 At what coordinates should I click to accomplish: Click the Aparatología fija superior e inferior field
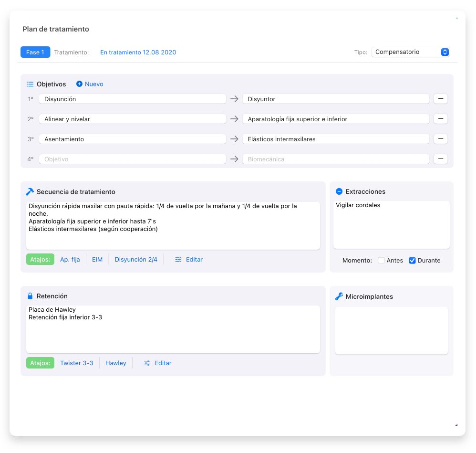coord(336,119)
